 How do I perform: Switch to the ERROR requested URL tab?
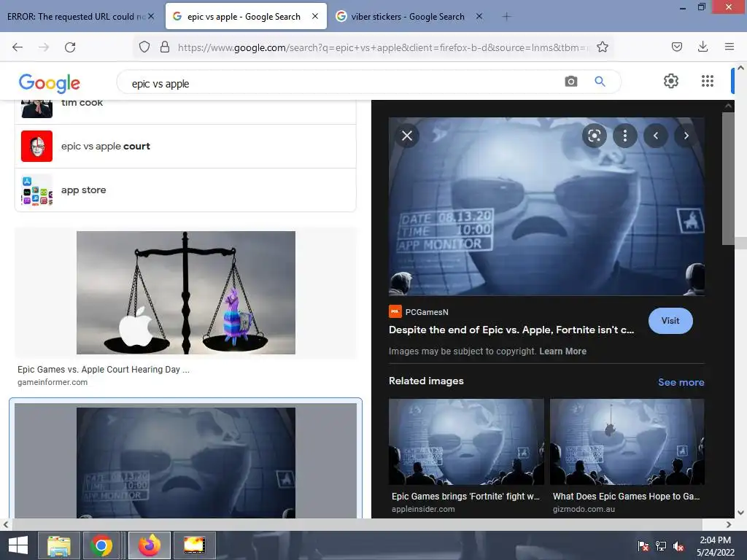click(x=76, y=17)
